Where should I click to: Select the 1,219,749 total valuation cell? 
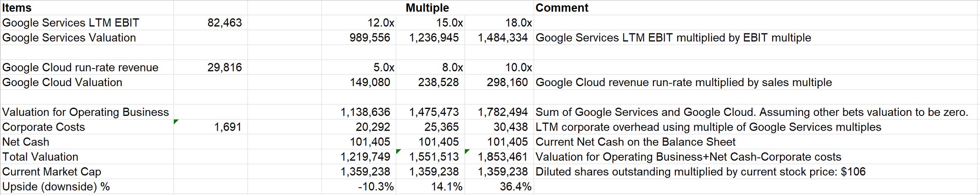pos(359,157)
